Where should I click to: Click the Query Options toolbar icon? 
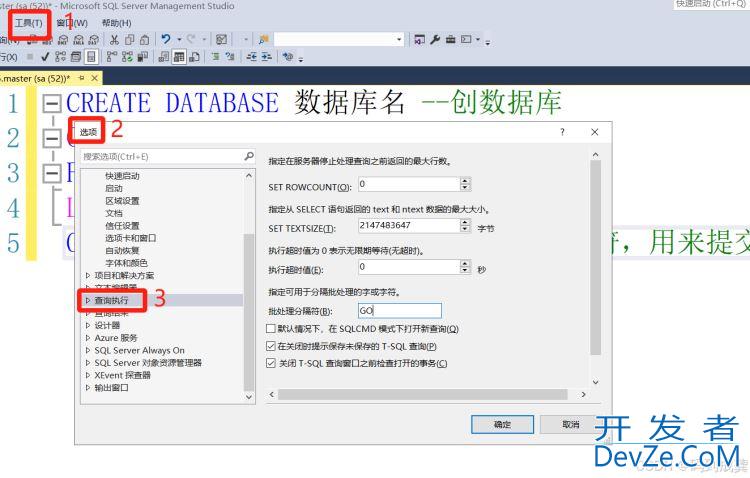[x=76, y=57]
